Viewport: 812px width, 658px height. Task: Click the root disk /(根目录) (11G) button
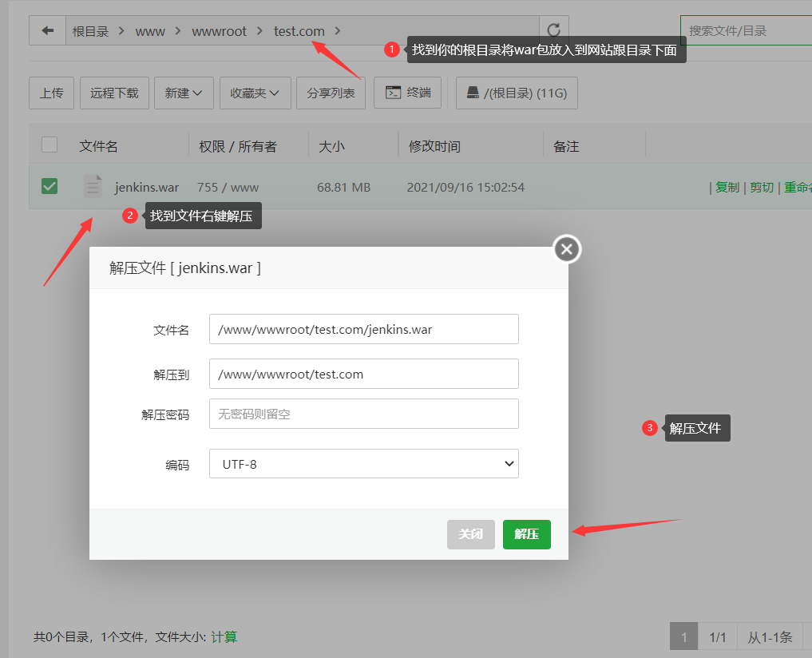pyautogui.click(x=517, y=93)
